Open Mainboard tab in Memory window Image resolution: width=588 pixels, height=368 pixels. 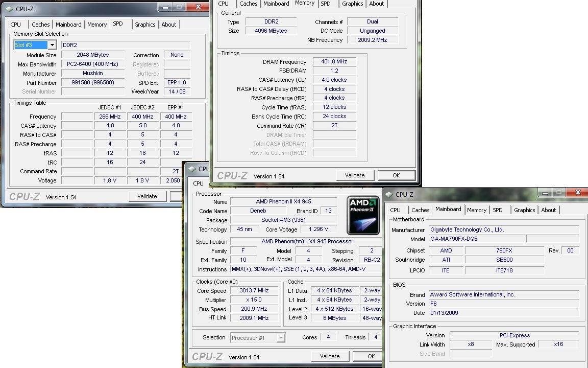click(x=276, y=4)
